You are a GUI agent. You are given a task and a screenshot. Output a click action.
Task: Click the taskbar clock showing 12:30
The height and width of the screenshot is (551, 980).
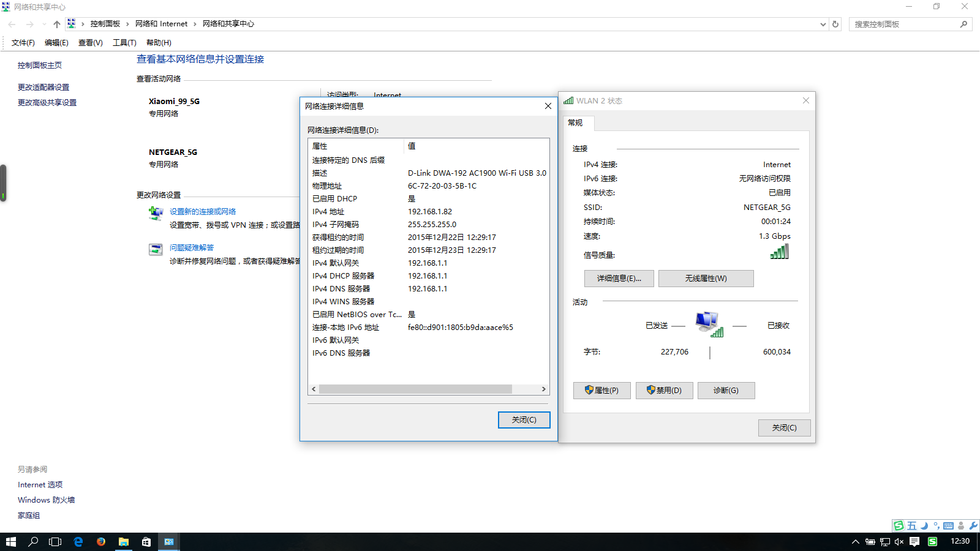point(960,542)
